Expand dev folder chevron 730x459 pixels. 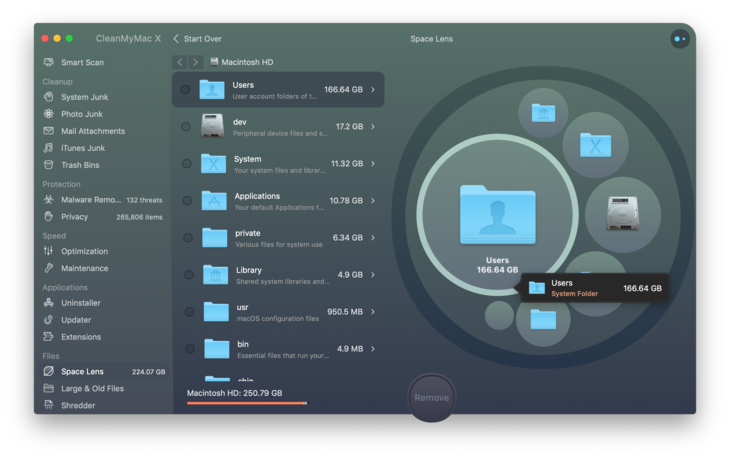pos(373,126)
